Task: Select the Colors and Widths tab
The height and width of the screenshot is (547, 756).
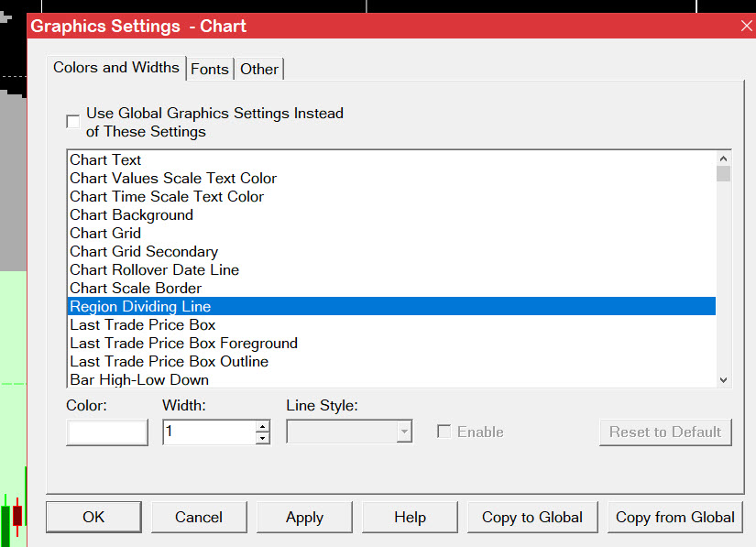Action: point(116,67)
